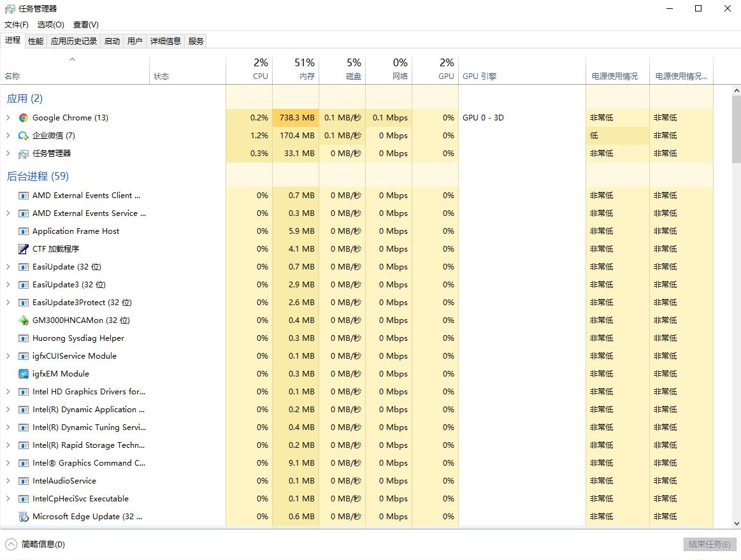Switch to the 性能 tab
741x560 pixels.
[x=35, y=40]
